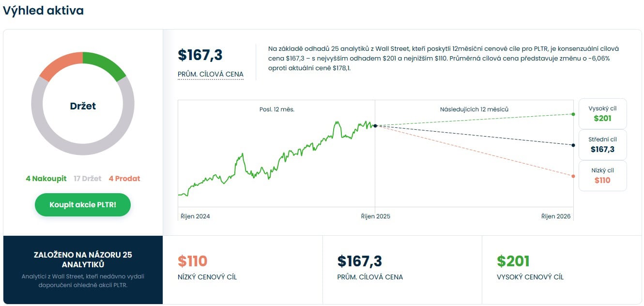Click the Koupit akcie PLTR! button
This screenshot has width=644, height=306.
click(x=83, y=205)
